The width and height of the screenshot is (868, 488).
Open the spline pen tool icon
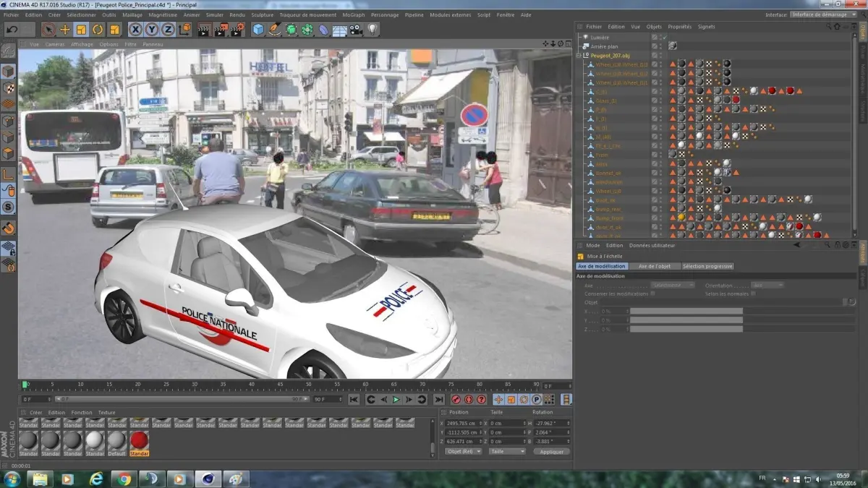click(x=275, y=30)
